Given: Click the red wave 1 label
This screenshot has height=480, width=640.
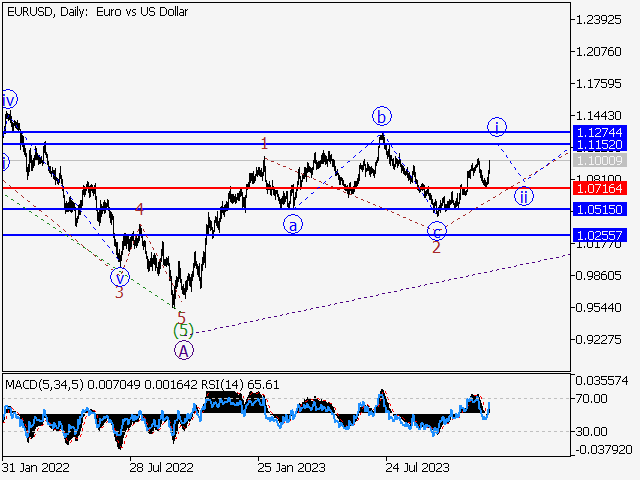Looking at the screenshot, I should (264, 143).
